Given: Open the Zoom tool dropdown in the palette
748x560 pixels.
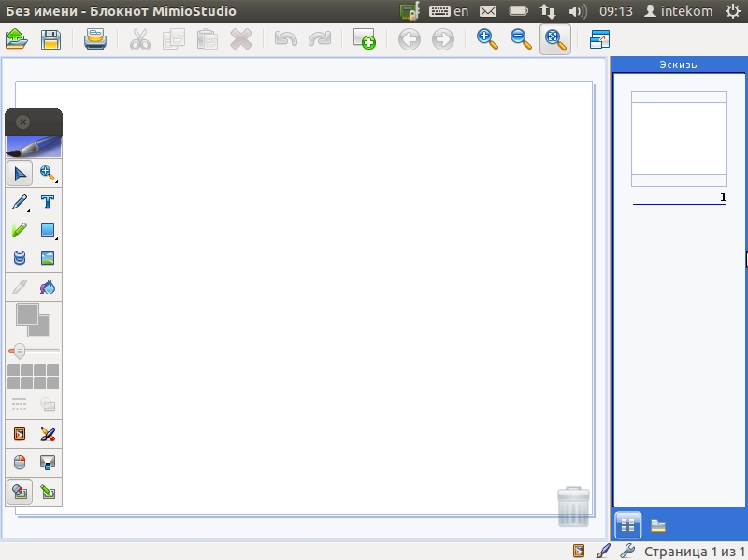Looking at the screenshot, I should [48, 173].
